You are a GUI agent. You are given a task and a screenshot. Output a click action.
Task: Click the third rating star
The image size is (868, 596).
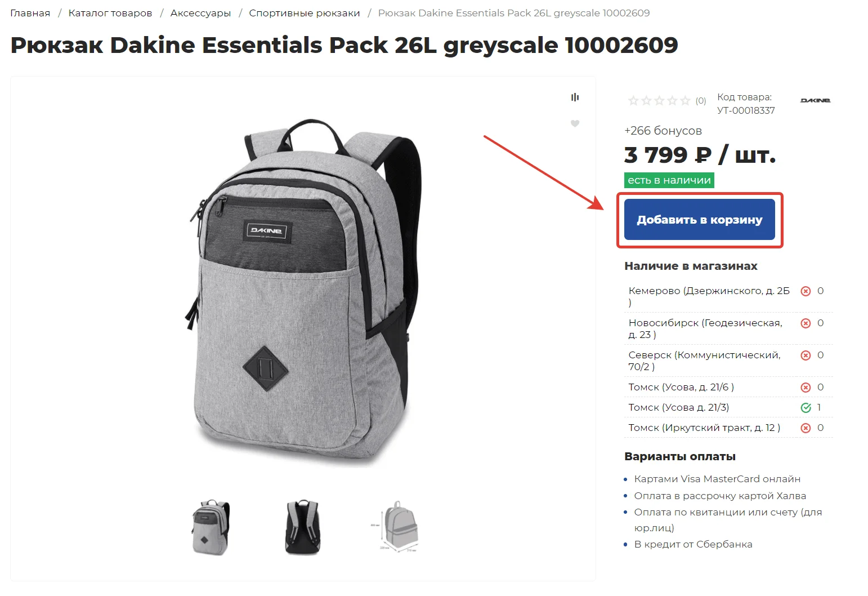(659, 101)
